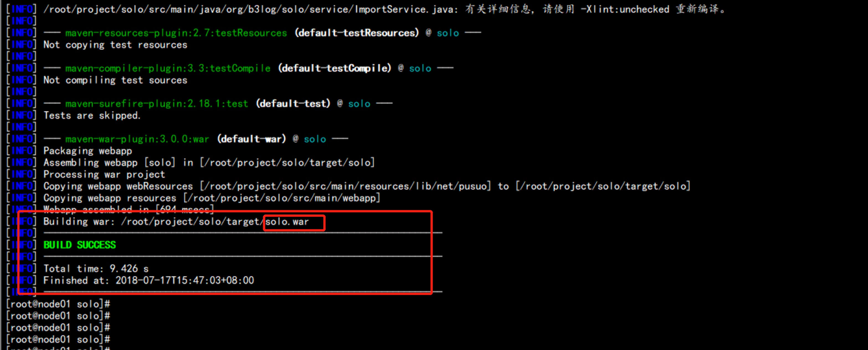Click the solo.war filename

287,222
